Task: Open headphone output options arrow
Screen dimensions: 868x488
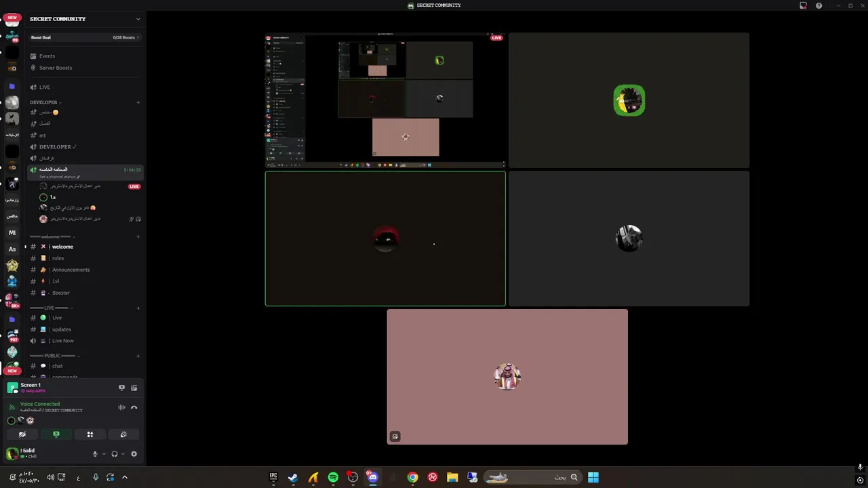Action: pyautogui.click(x=123, y=454)
